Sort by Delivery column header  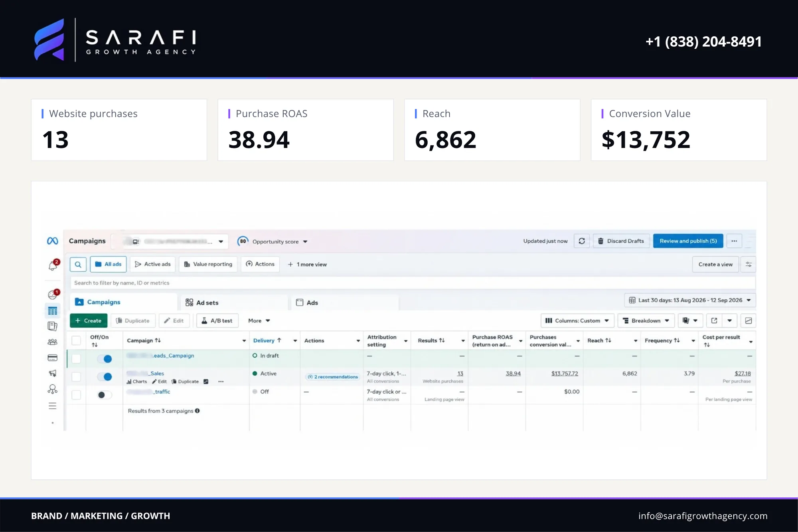tap(267, 340)
